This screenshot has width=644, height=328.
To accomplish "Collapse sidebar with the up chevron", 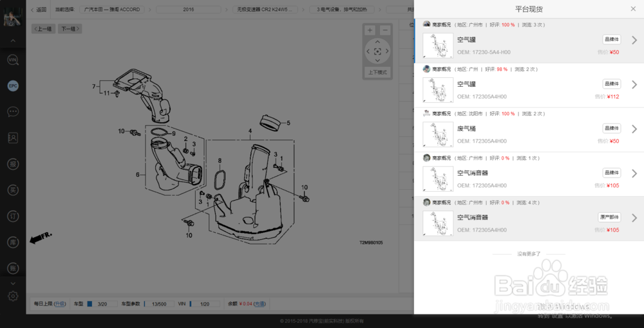I will (13, 41).
